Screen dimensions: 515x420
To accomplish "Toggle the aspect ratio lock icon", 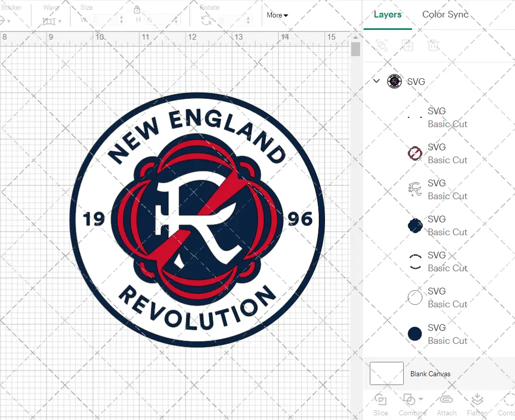I will click(137, 9).
